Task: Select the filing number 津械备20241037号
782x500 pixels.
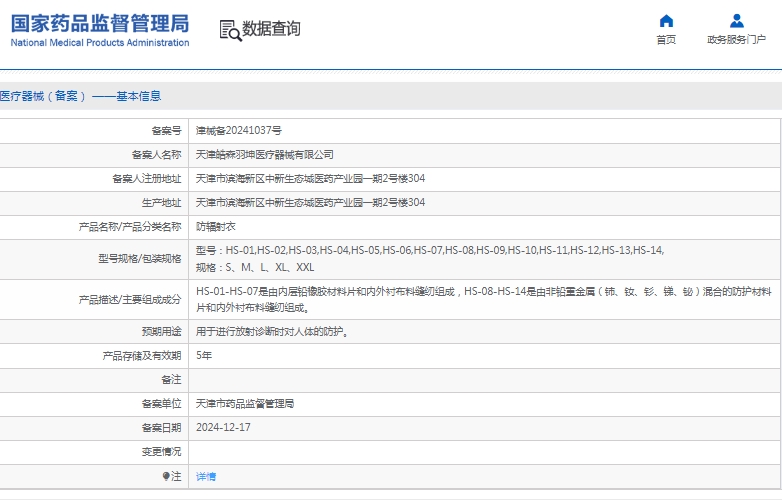Action: point(239,131)
